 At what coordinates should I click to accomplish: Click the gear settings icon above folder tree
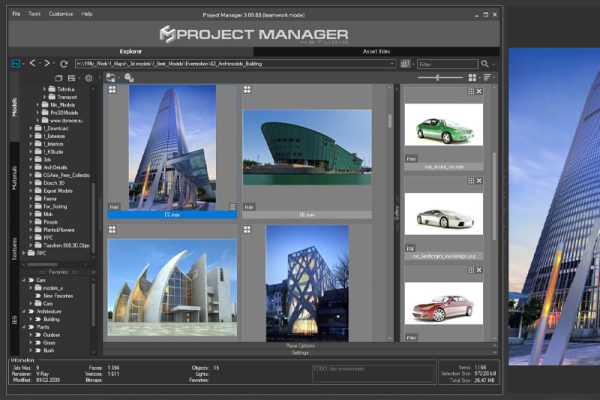(x=89, y=78)
